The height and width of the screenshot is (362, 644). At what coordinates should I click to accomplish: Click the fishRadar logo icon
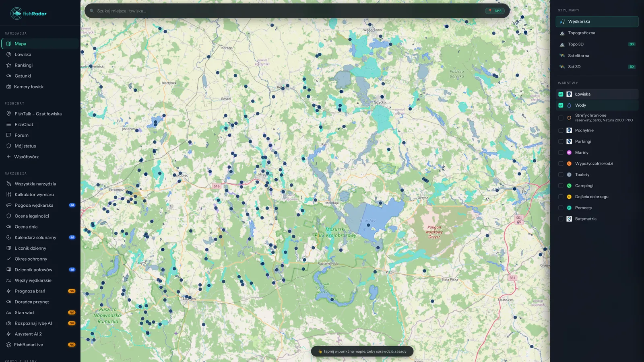pos(16,13)
